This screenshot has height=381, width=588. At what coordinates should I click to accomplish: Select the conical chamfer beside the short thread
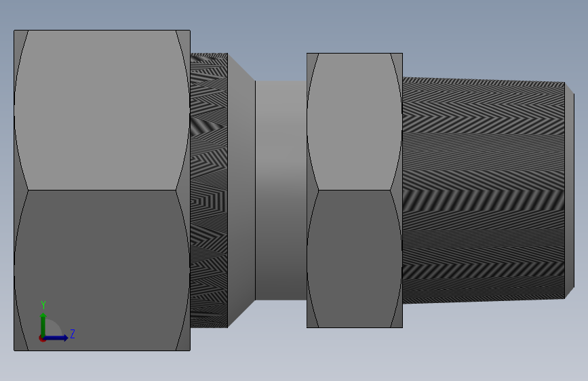[241, 190]
